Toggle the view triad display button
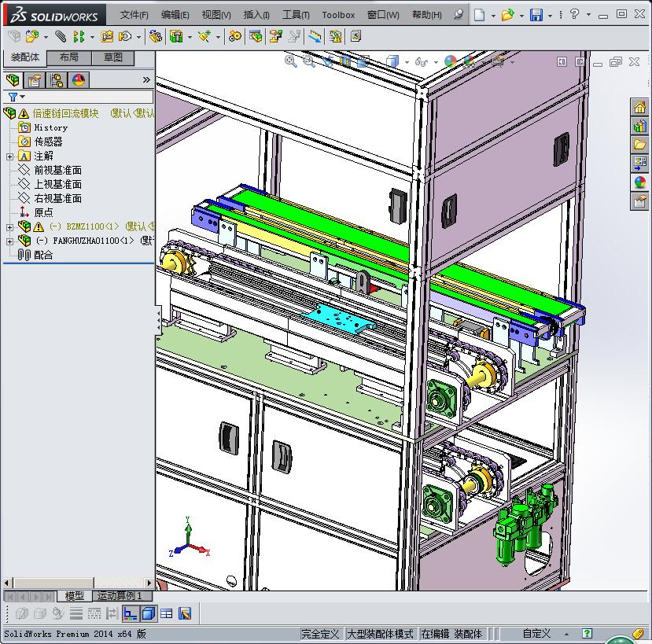This screenshot has width=652, height=644. (130, 613)
